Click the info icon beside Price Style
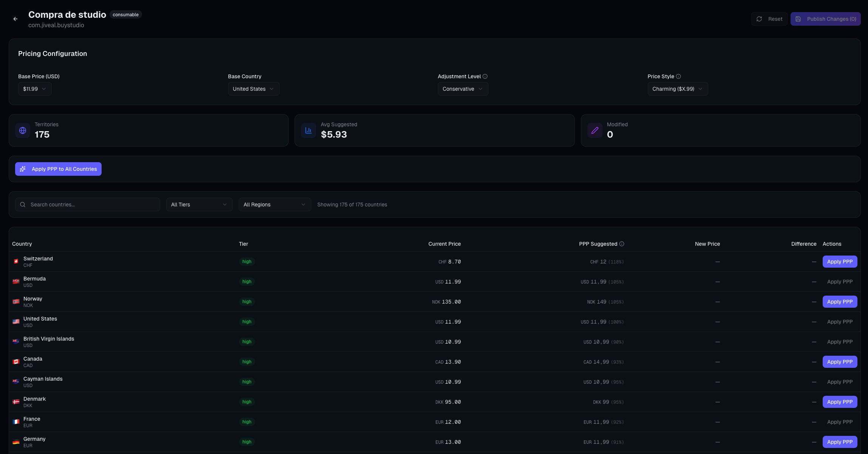Viewport: 868px width, 454px height. click(x=678, y=76)
